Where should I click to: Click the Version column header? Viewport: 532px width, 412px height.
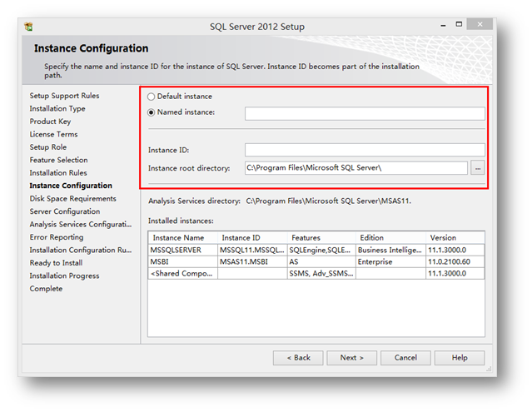tap(455, 237)
